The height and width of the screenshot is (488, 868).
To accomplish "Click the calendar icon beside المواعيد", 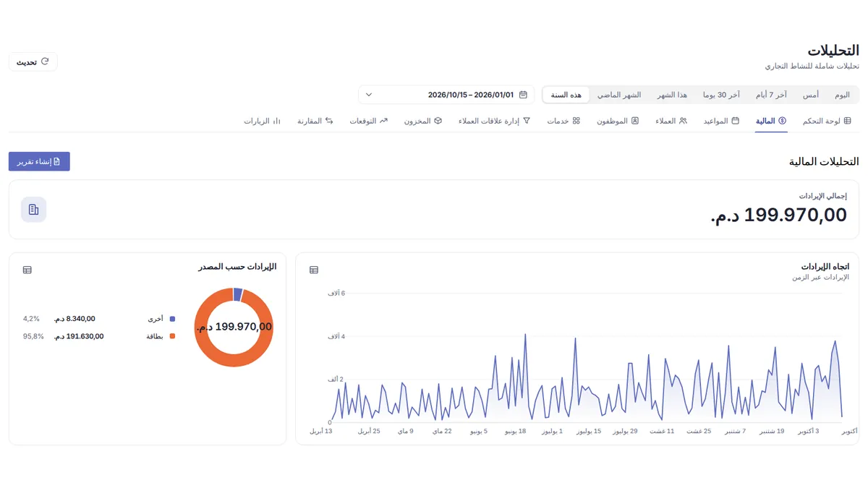I will [x=736, y=121].
